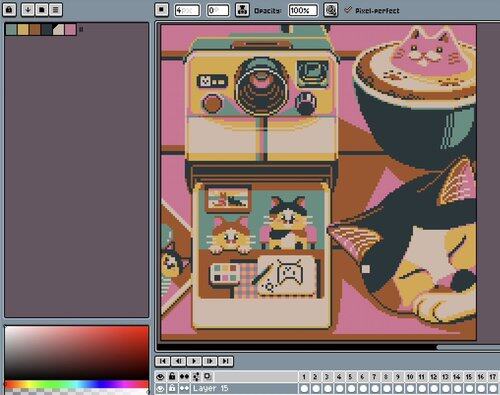Screen dimensions: 500x395
Task: Click the onion skin icon in timeline header
Action: [207, 377]
